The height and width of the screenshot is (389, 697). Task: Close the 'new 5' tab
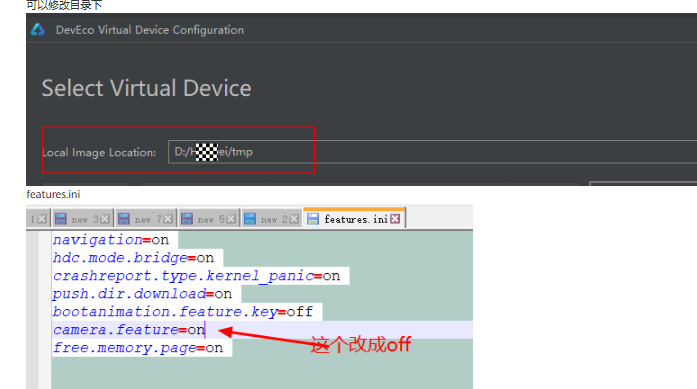coord(231,219)
